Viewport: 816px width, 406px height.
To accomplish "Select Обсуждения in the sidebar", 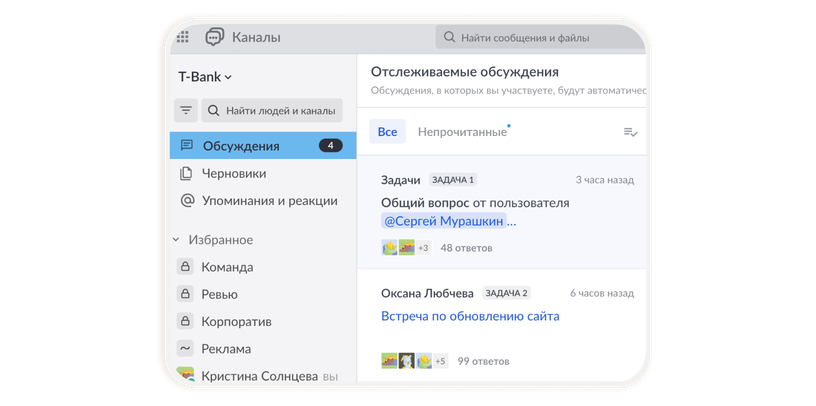I will coord(263,146).
